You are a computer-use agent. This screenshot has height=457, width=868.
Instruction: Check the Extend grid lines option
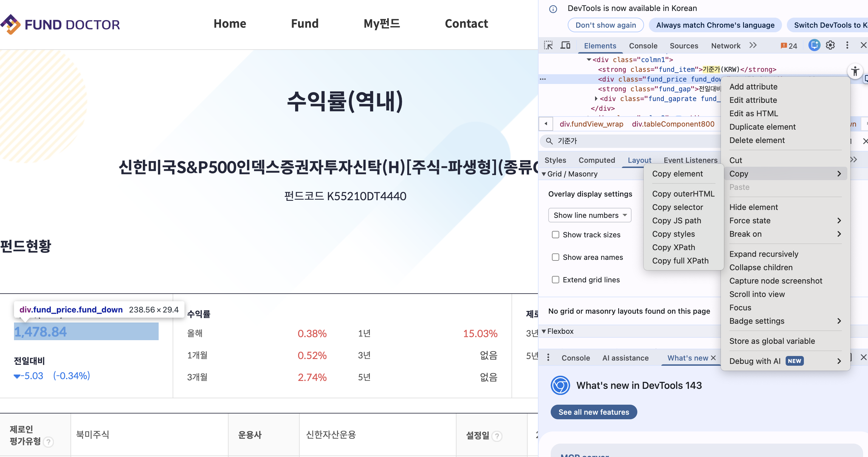coord(555,280)
